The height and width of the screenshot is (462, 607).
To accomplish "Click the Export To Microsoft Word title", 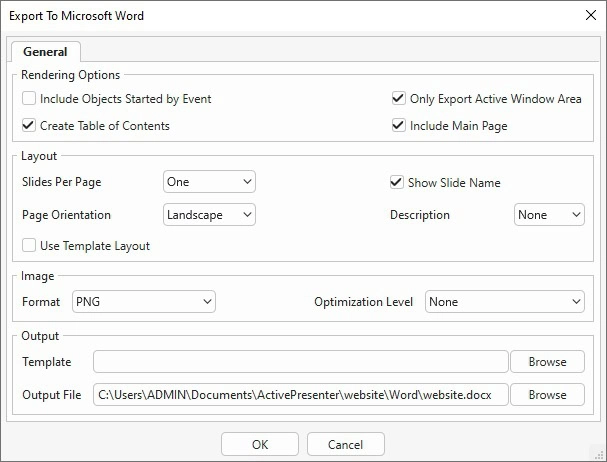I will [x=77, y=15].
